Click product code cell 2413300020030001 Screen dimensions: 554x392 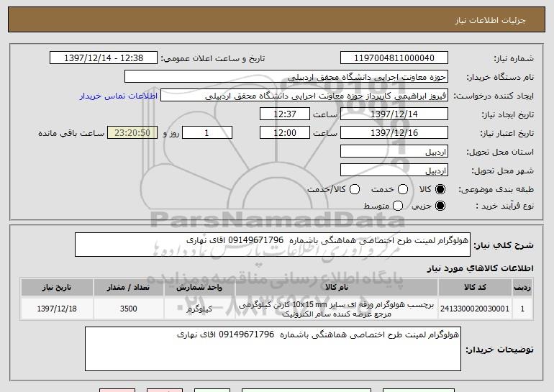pos(475,309)
